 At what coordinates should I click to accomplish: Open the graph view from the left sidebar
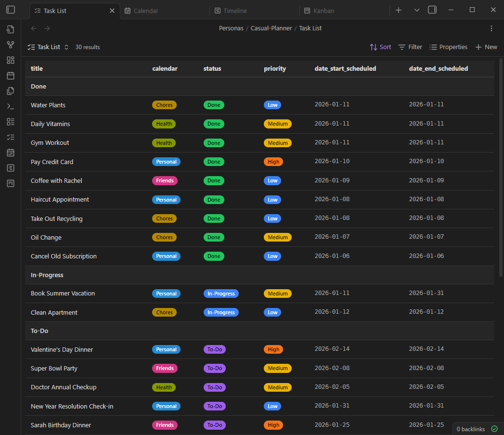(x=10, y=44)
